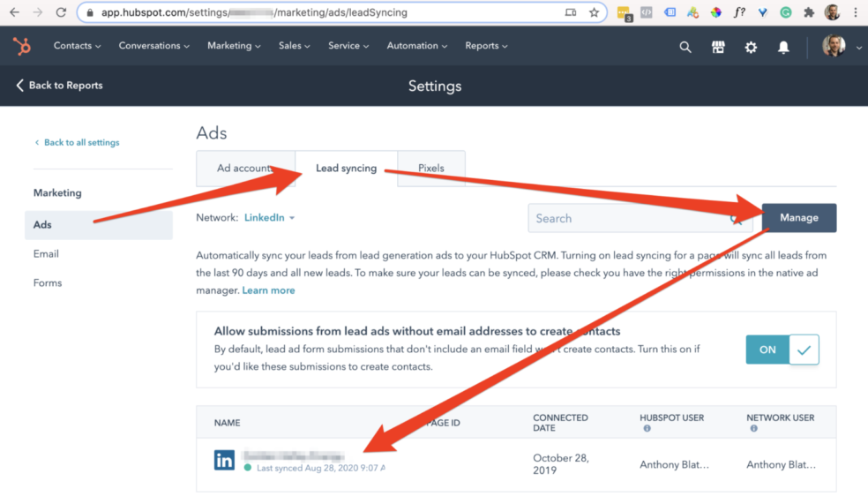Toggle the allow submissions ON switch
Screen dimensions: 868x504
(782, 350)
